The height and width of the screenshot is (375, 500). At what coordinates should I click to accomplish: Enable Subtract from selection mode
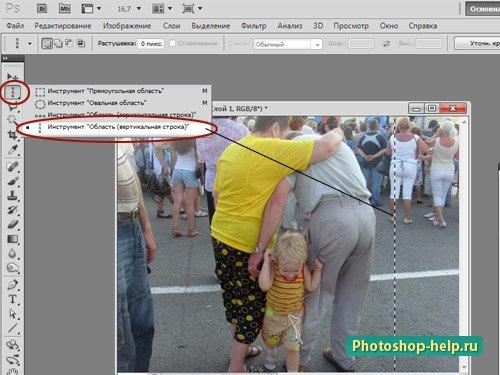(69, 43)
